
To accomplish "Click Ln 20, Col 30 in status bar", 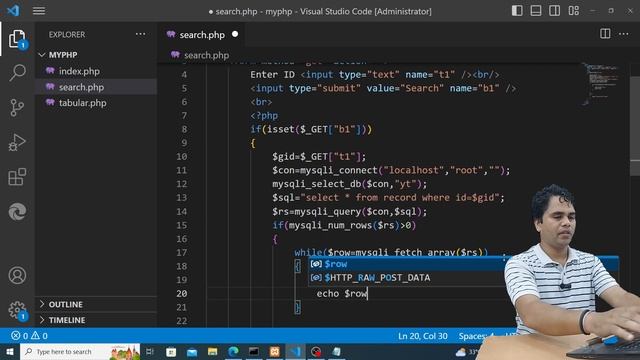I will tap(423, 336).
